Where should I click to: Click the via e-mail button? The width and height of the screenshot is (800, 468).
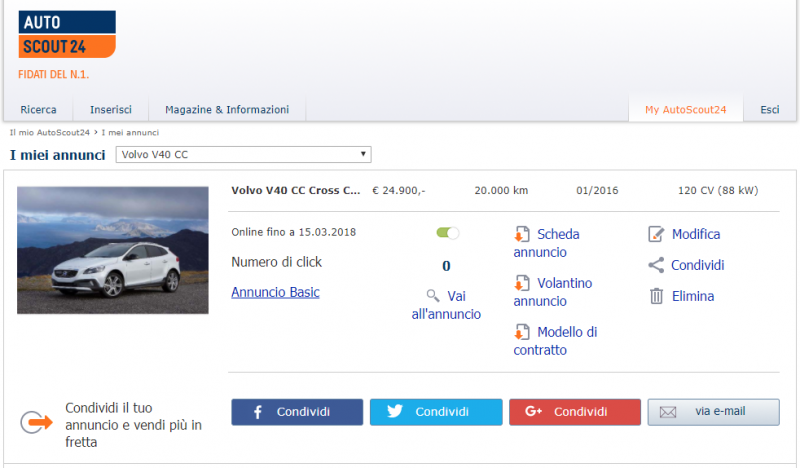tap(713, 412)
